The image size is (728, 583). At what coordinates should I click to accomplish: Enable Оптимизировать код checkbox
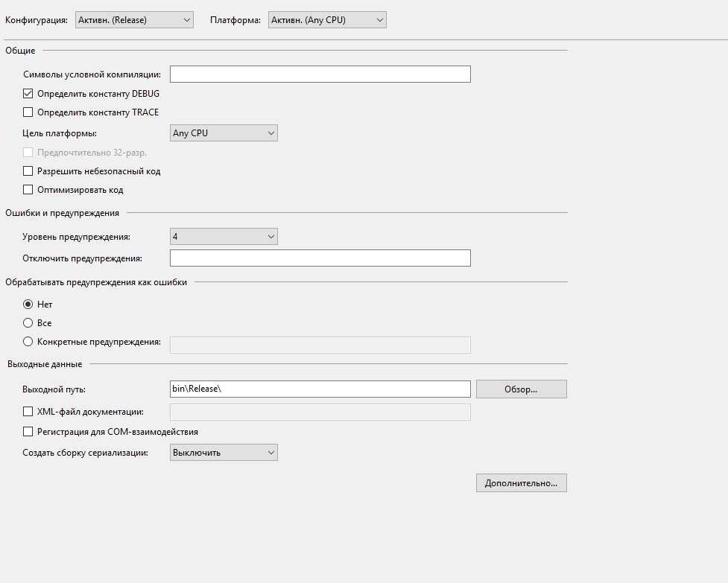coord(28,190)
